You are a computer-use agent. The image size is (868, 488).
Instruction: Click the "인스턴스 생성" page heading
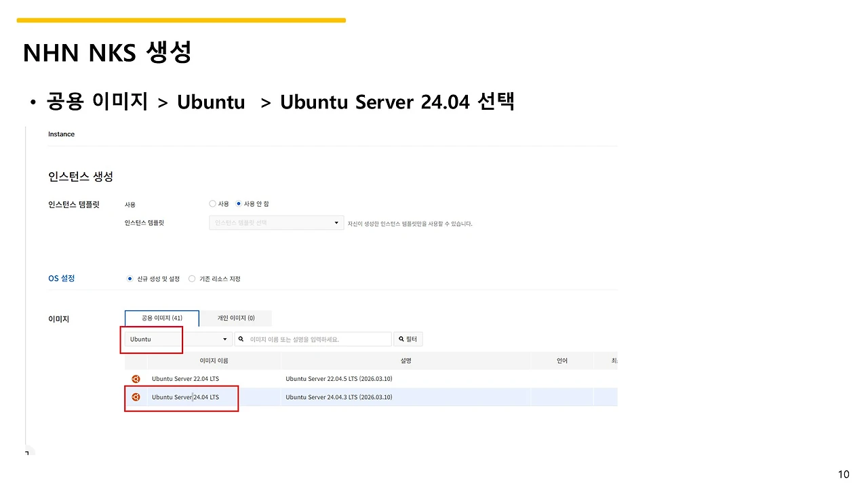coord(81,176)
